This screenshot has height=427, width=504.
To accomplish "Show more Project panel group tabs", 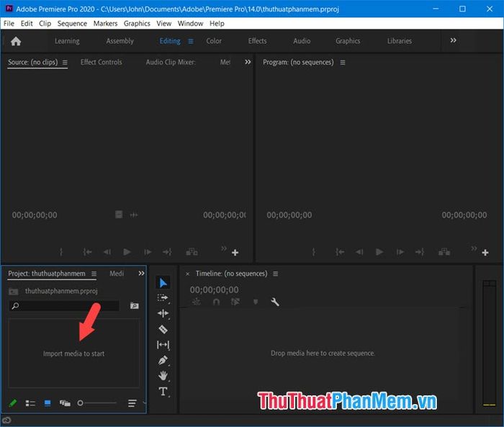I will pos(141,274).
